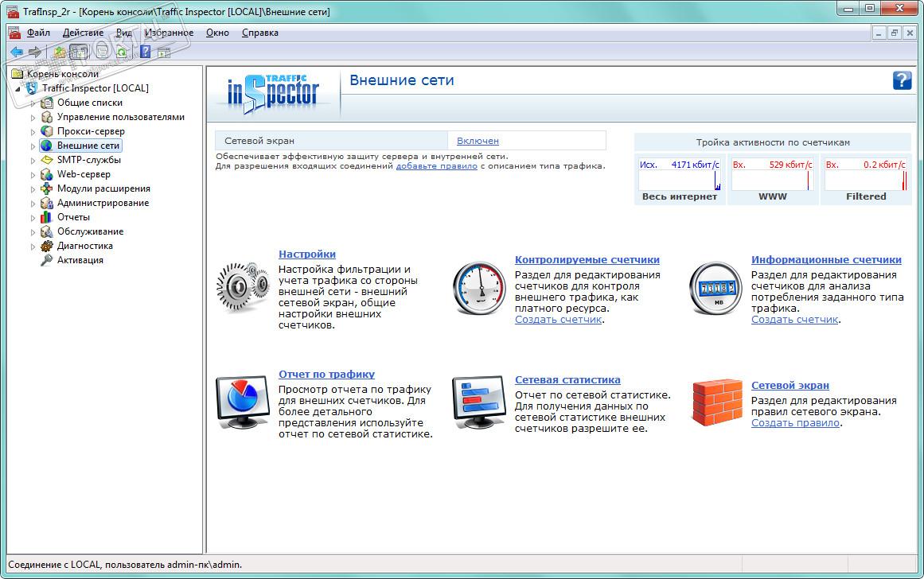Viewport: 924px width, 579px height.
Task: Open the Контролируемые счетчики link
Action: click(587, 260)
